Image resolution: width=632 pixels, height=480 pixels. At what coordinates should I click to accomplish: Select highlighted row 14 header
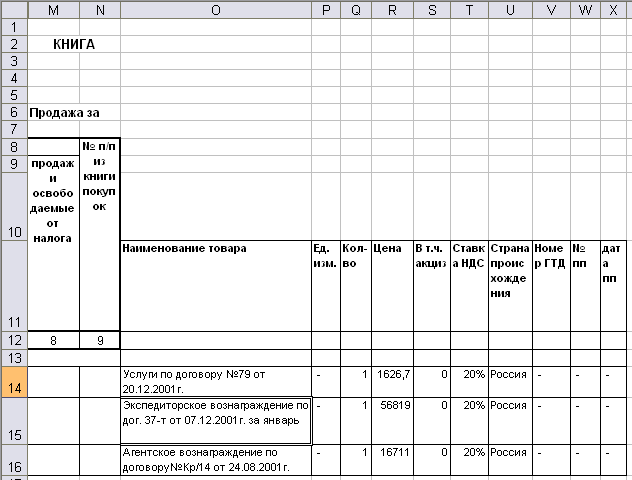14,382
